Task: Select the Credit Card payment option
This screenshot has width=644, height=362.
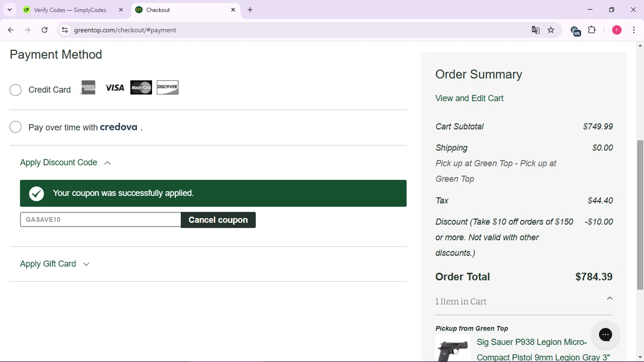Action: pyautogui.click(x=15, y=90)
